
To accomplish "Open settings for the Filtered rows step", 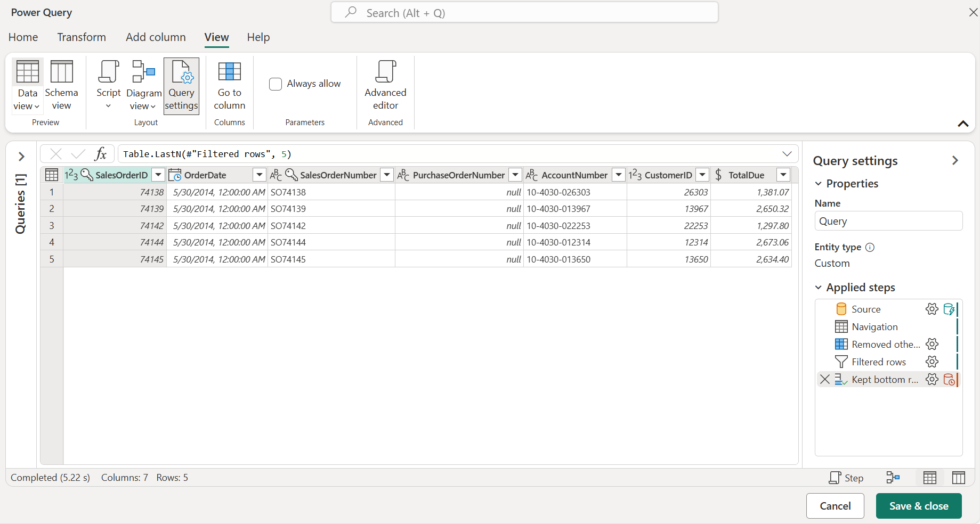I will point(932,362).
